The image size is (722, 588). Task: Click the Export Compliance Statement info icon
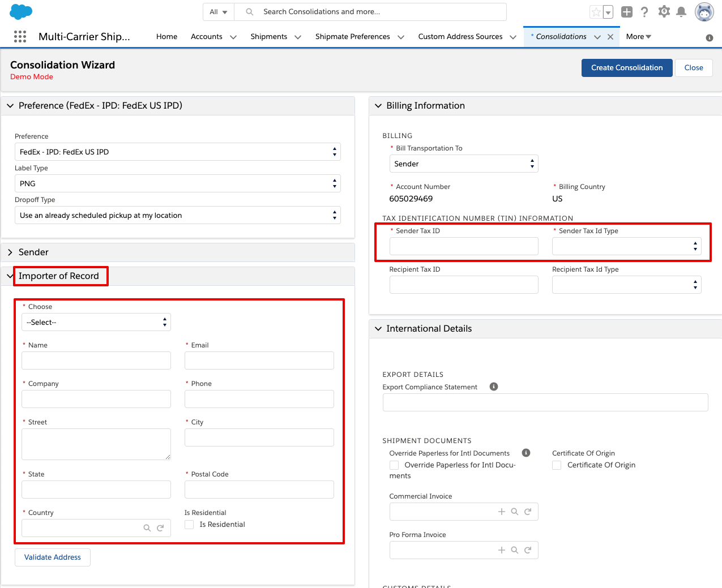point(494,387)
